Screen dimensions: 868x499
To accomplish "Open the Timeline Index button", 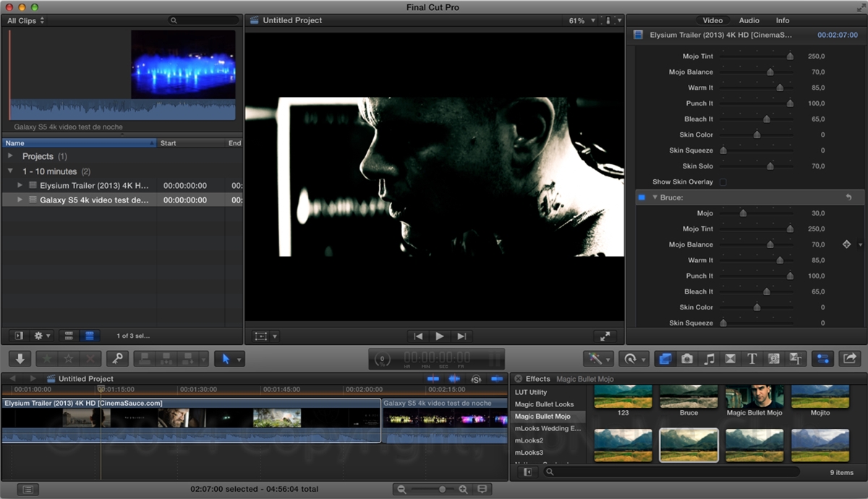I will [27, 490].
